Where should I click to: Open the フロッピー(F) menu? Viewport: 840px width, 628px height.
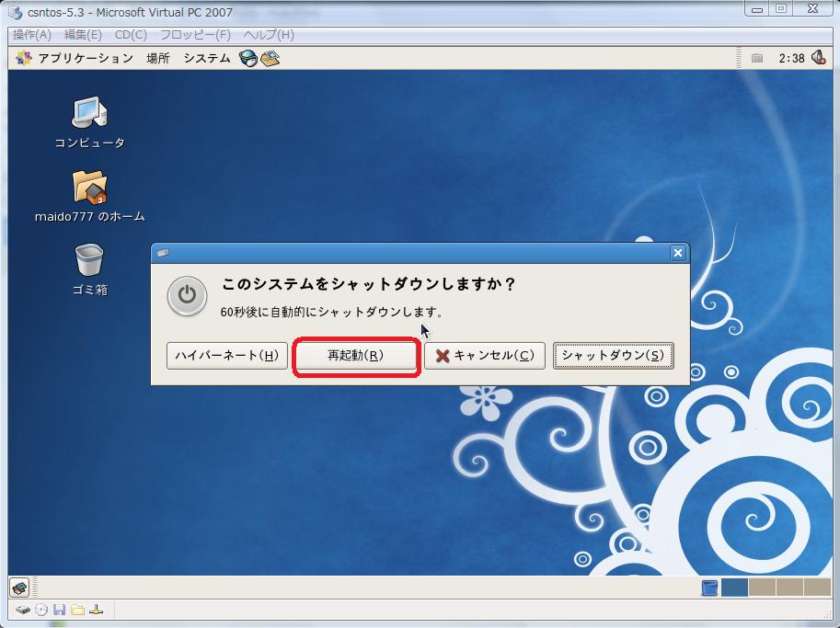click(195, 35)
